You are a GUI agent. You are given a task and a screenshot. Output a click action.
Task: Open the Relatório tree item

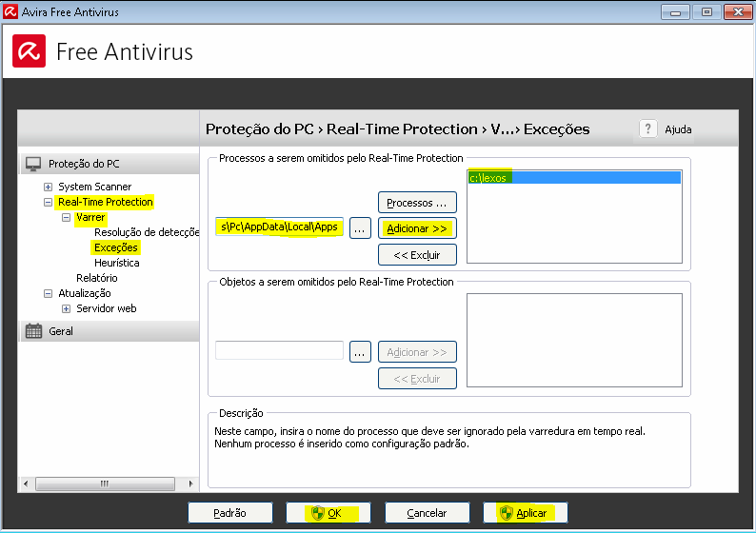click(x=96, y=278)
